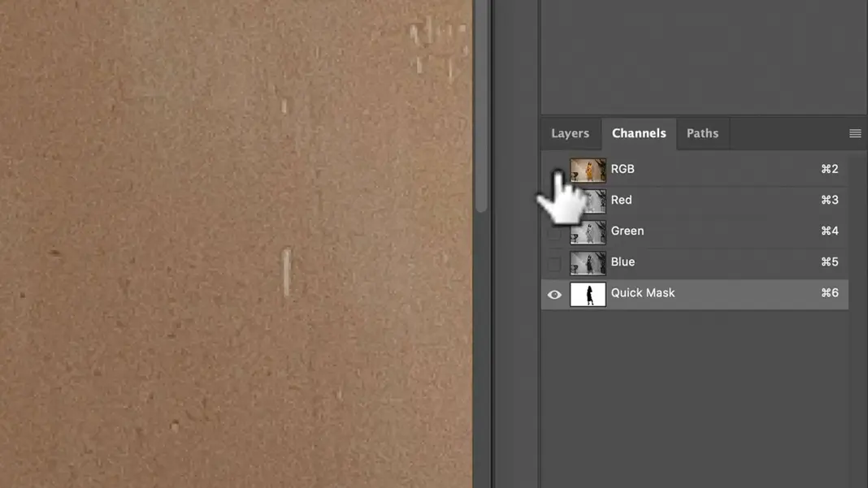Click the ⌘2 shortcut label

tap(830, 169)
